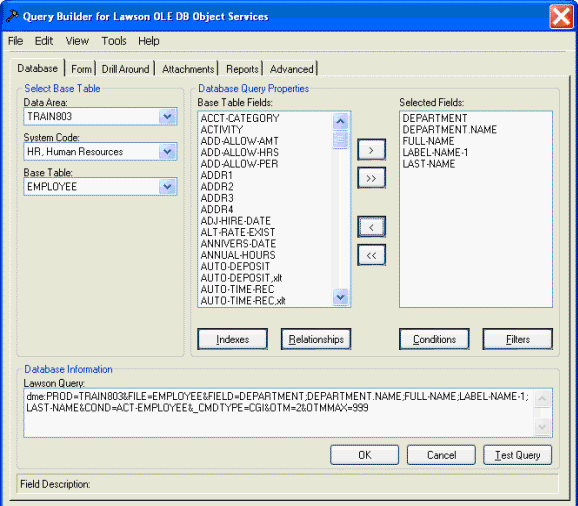
Task: Remove selected field with < button
Action: coord(371,227)
